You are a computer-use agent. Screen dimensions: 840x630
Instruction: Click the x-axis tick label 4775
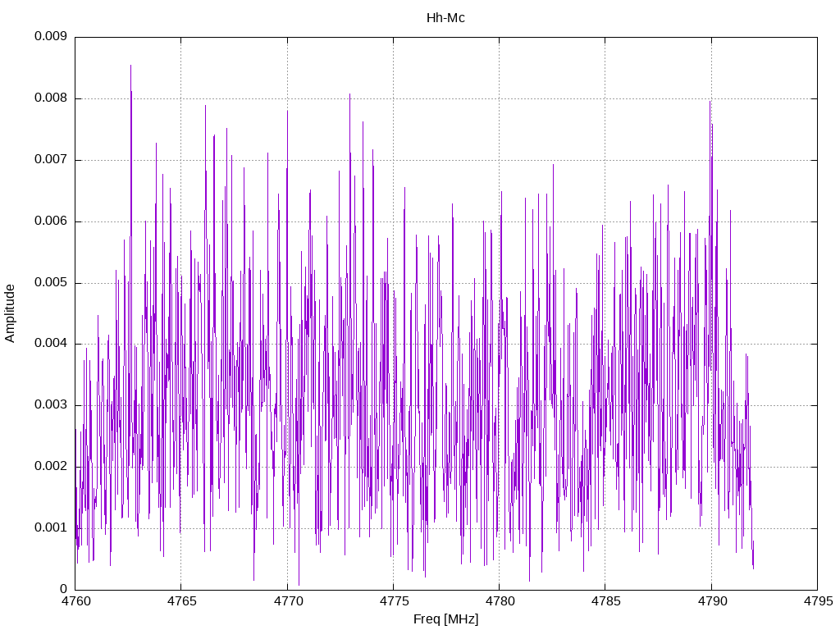pyautogui.click(x=394, y=601)
